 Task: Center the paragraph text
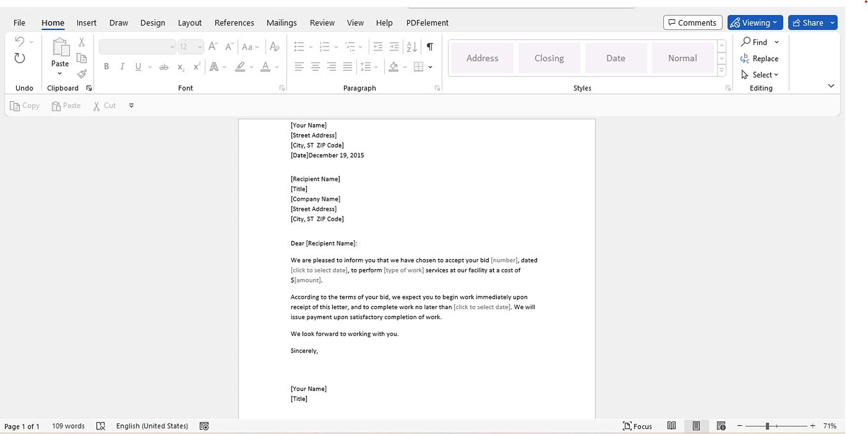coord(316,67)
